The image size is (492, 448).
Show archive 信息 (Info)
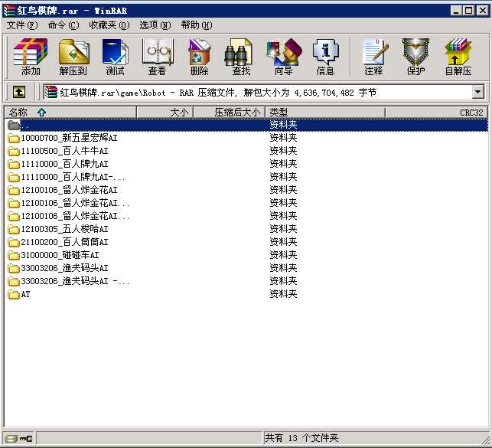click(x=326, y=57)
